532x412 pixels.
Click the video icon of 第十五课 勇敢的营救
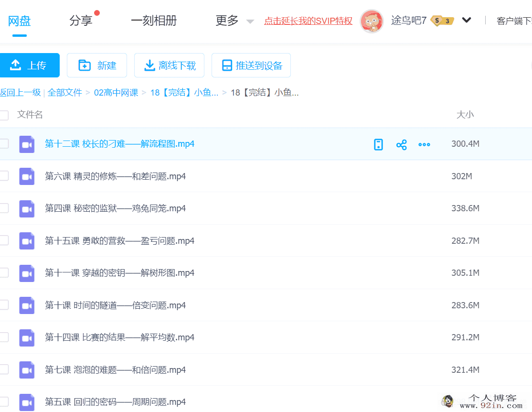pyautogui.click(x=27, y=241)
